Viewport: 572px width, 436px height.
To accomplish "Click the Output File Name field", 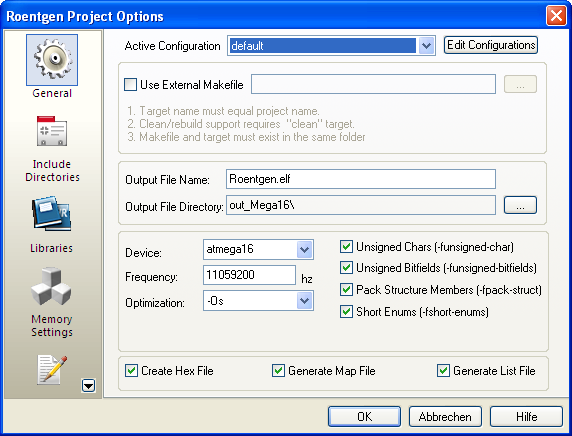I will tap(361, 179).
